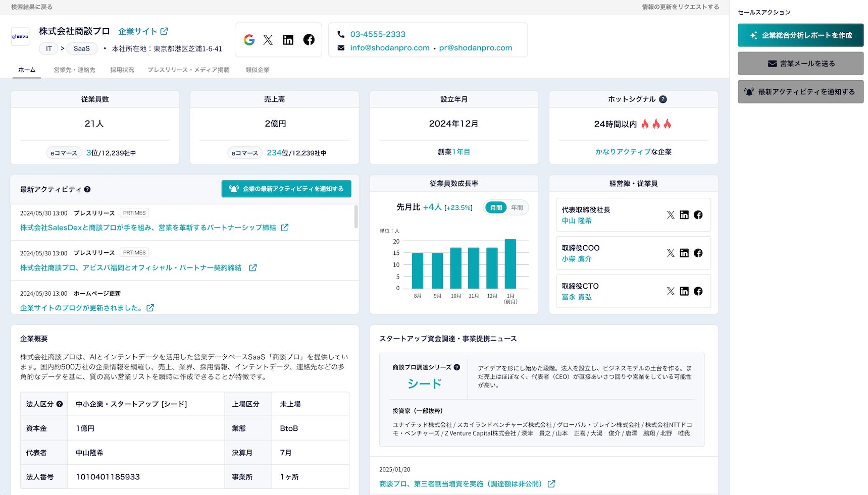Call phone number 03-4555-2333
The height and width of the screenshot is (495, 868).
(378, 34)
